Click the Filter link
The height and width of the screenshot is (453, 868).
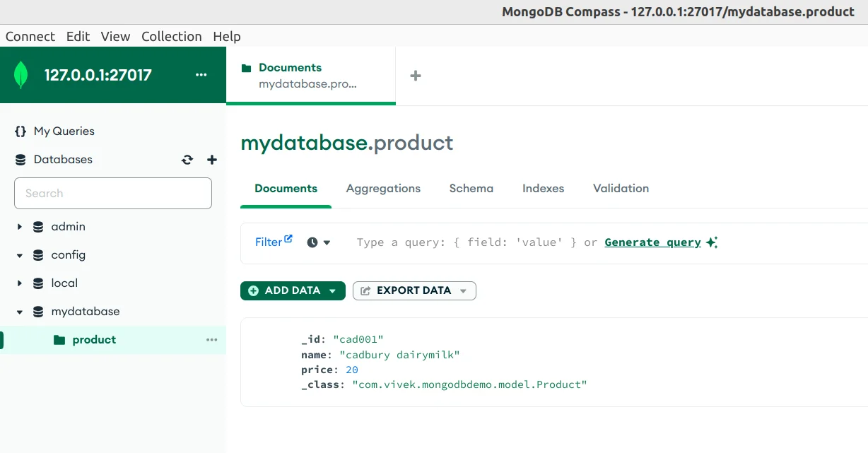point(269,242)
